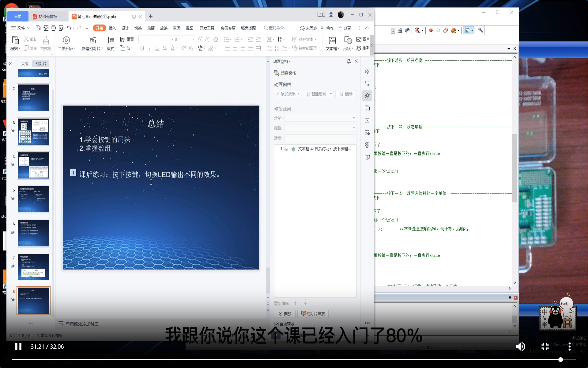Click the video progress bar handle
Screen dimensions: 588x368
click(560, 359)
